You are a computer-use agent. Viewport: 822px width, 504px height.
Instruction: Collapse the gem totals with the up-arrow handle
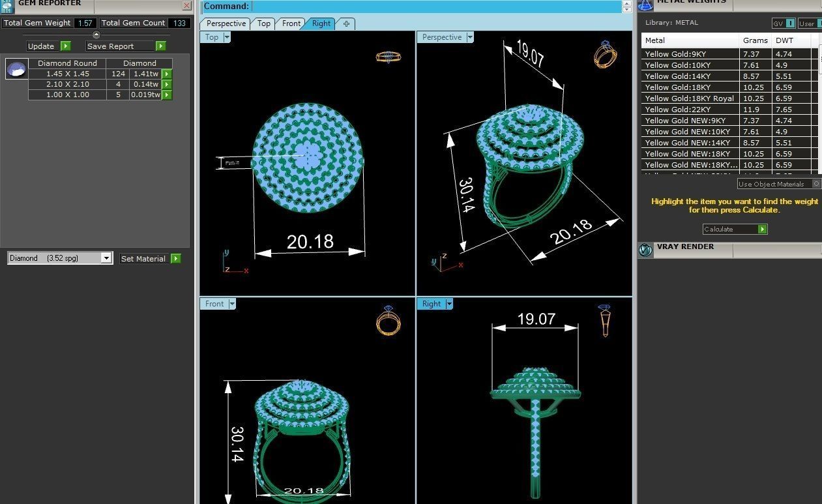click(x=96, y=35)
